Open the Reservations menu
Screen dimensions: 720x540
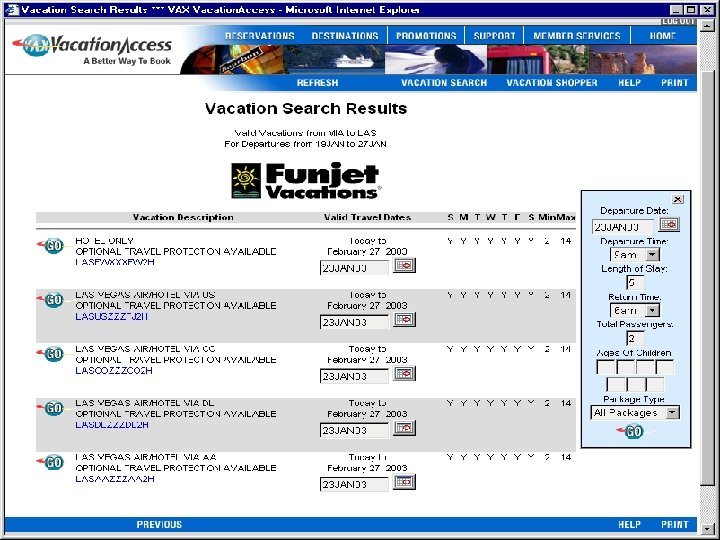click(259, 36)
